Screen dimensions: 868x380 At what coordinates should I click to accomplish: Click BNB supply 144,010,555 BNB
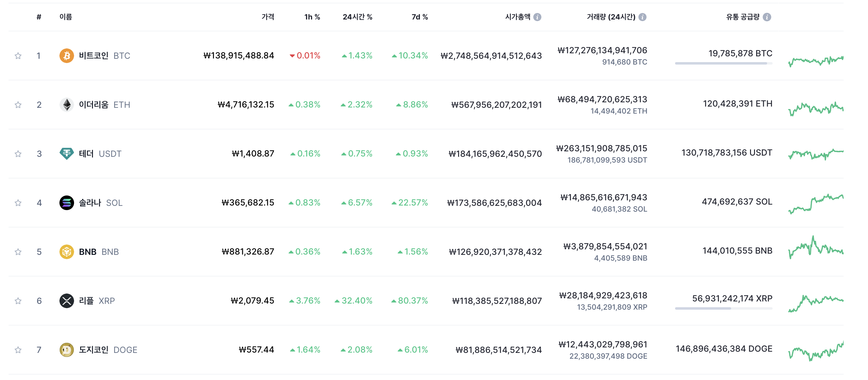pyautogui.click(x=737, y=251)
